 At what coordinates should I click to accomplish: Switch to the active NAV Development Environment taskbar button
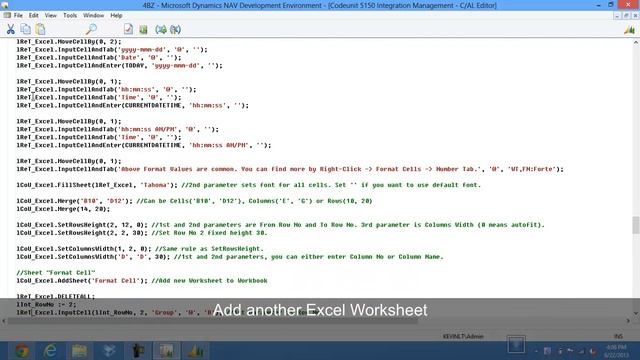point(167,351)
